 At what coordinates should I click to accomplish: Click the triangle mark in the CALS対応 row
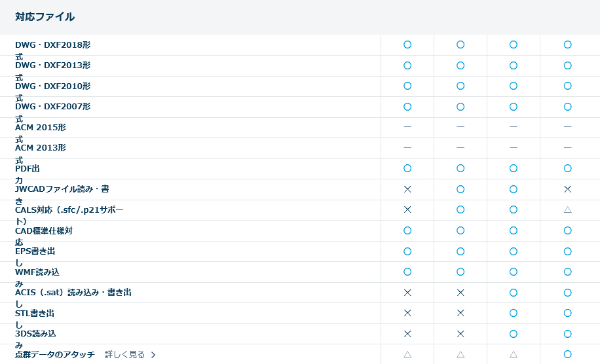tap(567, 209)
